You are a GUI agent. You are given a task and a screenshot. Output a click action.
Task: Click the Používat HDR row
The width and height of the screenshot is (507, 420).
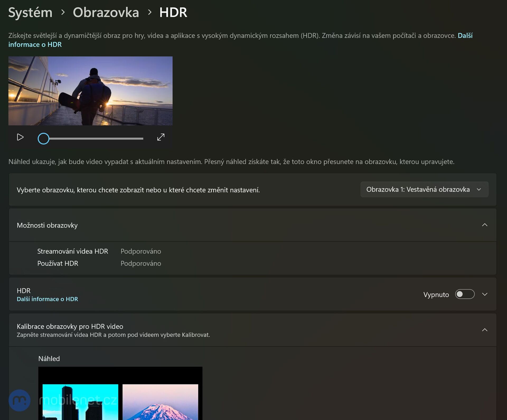[x=58, y=264]
